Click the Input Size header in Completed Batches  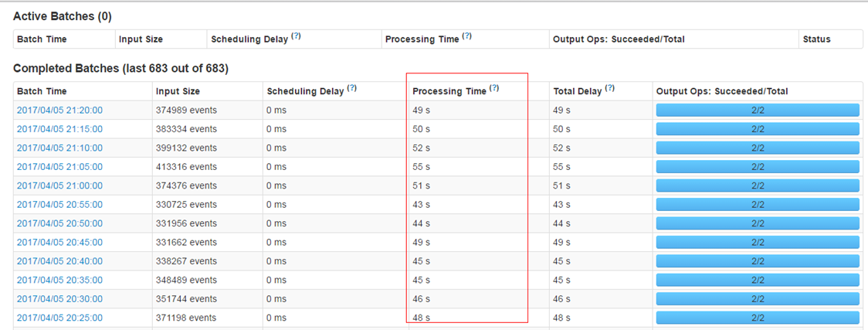point(178,91)
